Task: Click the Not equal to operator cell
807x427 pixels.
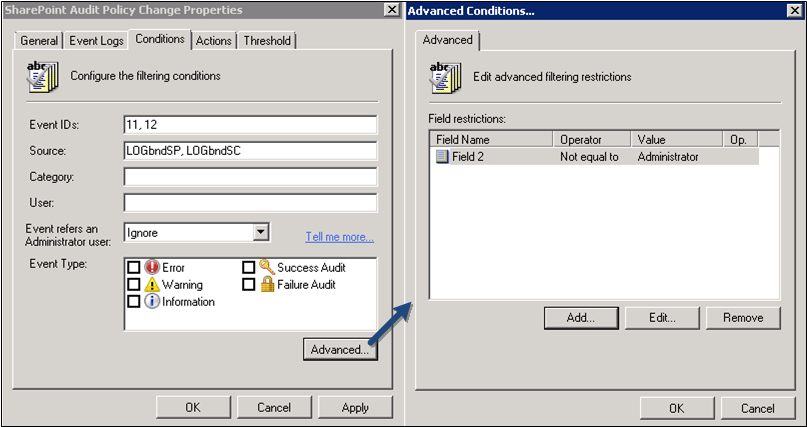Action: (589, 157)
